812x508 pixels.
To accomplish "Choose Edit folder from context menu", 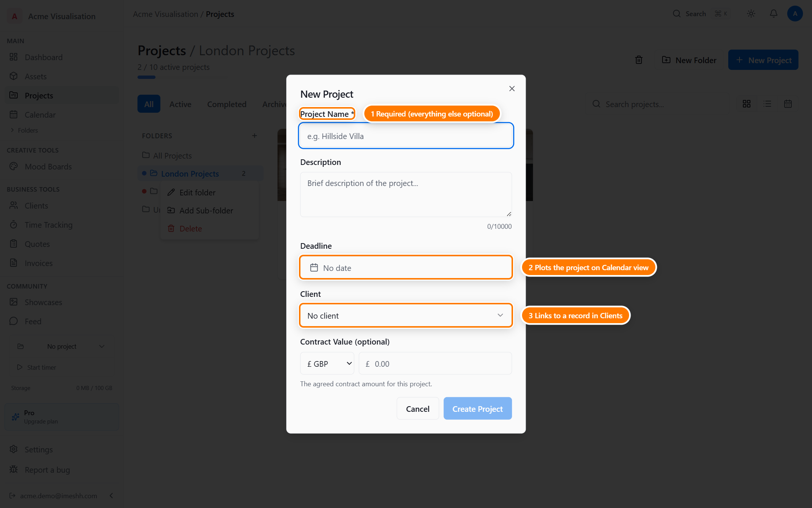I will pos(210,192).
